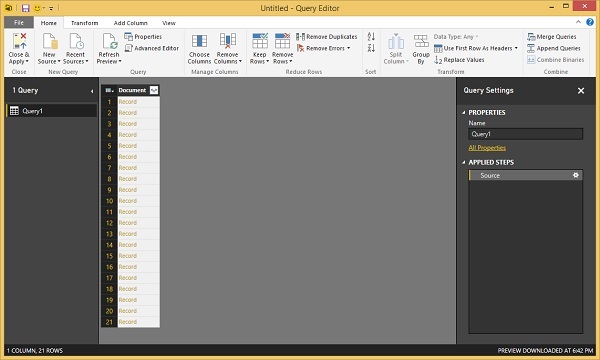Sort ascending with the A-Z icon
This screenshot has width=600, height=360.
coord(371,37)
